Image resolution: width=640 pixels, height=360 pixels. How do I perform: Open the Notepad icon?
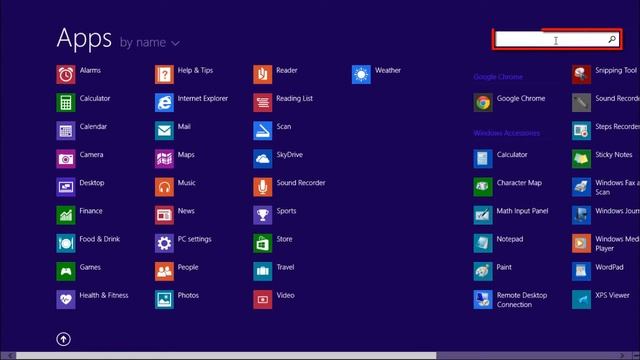pyautogui.click(x=483, y=244)
